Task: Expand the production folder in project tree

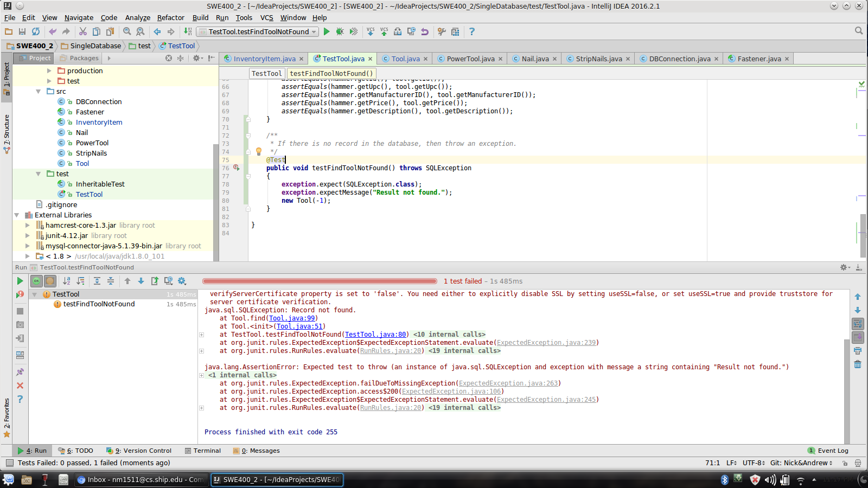Action: pos(49,70)
